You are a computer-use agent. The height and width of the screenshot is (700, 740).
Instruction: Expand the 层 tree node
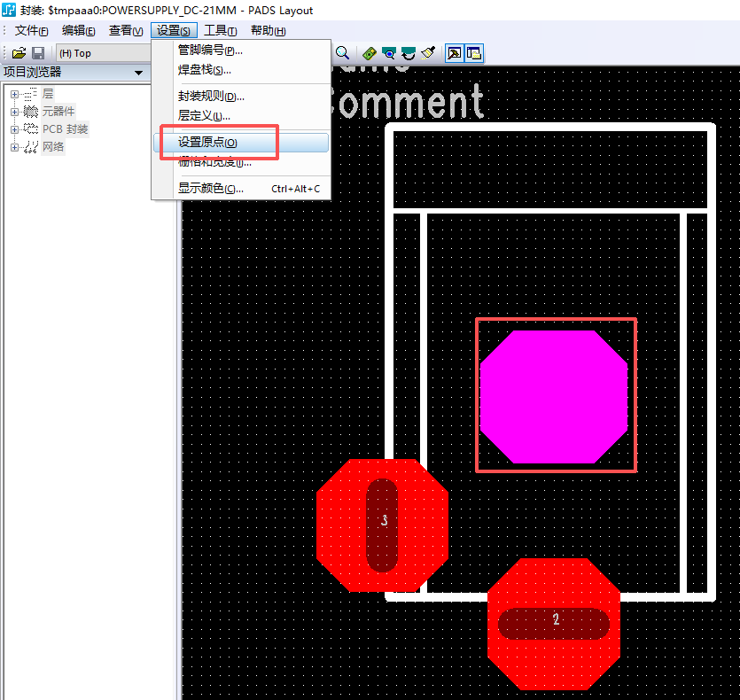point(15,95)
